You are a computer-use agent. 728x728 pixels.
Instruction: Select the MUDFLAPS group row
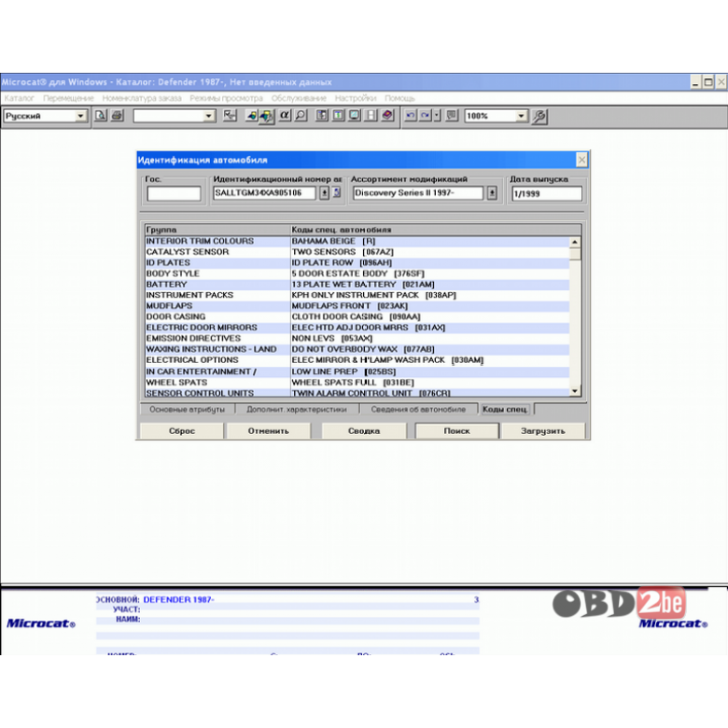tap(357, 306)
